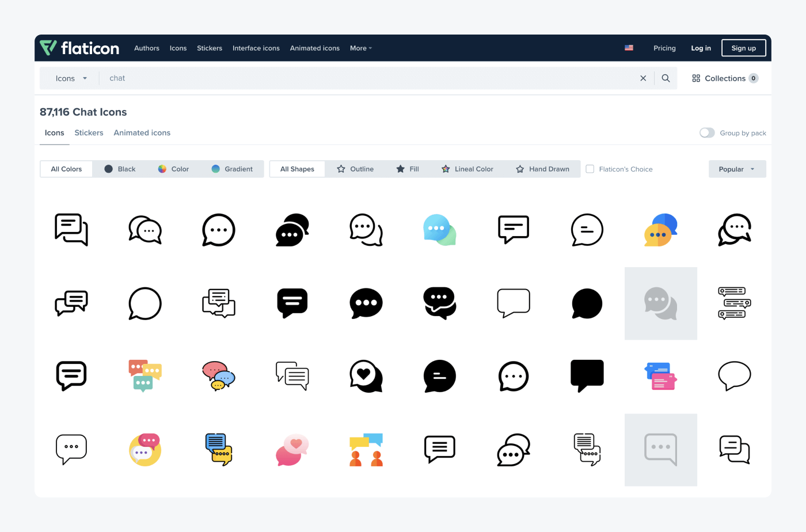Viewport: 806px width, 532px height.
Task: Click the Flaticon logo
Action: click(x=79, y=48)
